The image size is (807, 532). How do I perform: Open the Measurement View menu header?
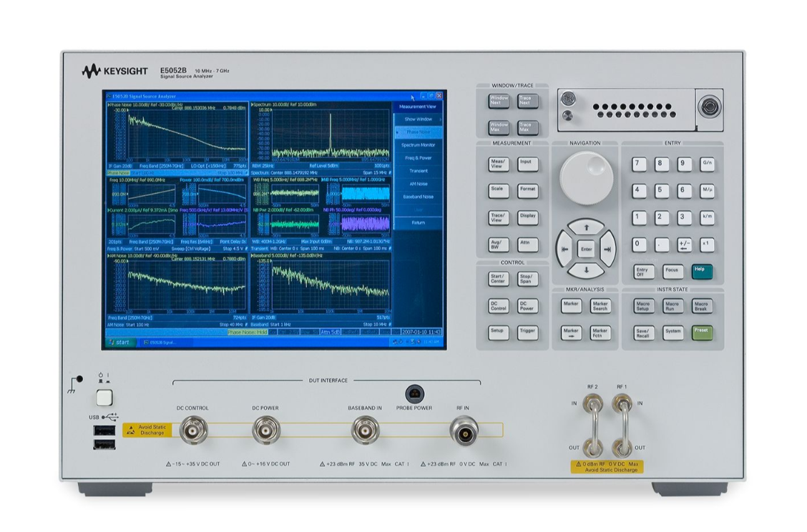417,107
